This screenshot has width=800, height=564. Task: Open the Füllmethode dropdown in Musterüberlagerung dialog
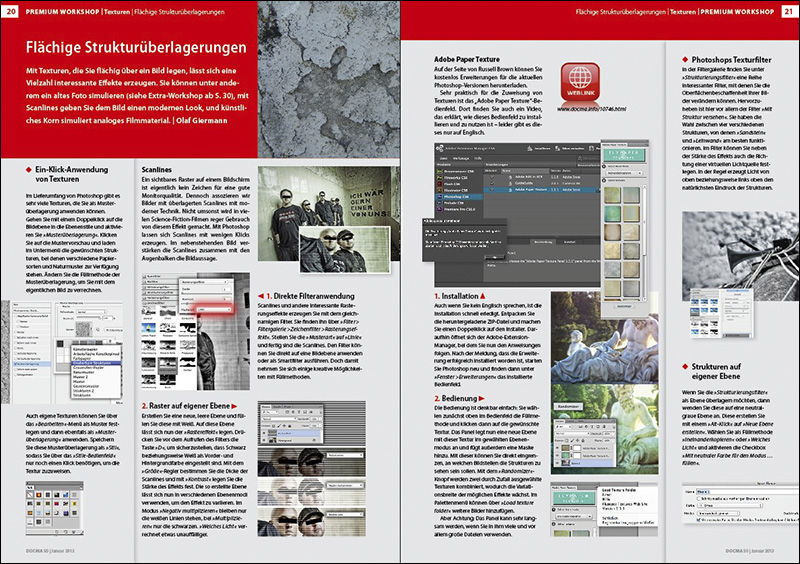pyautogui.click(x=91, y=312)
